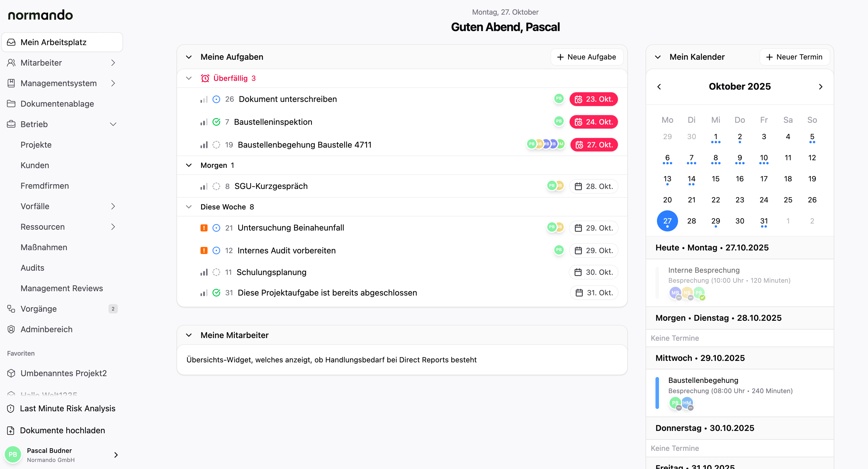
Task: Click the Last Minute Risk Analysis icon
Action: tap(11, 408)
